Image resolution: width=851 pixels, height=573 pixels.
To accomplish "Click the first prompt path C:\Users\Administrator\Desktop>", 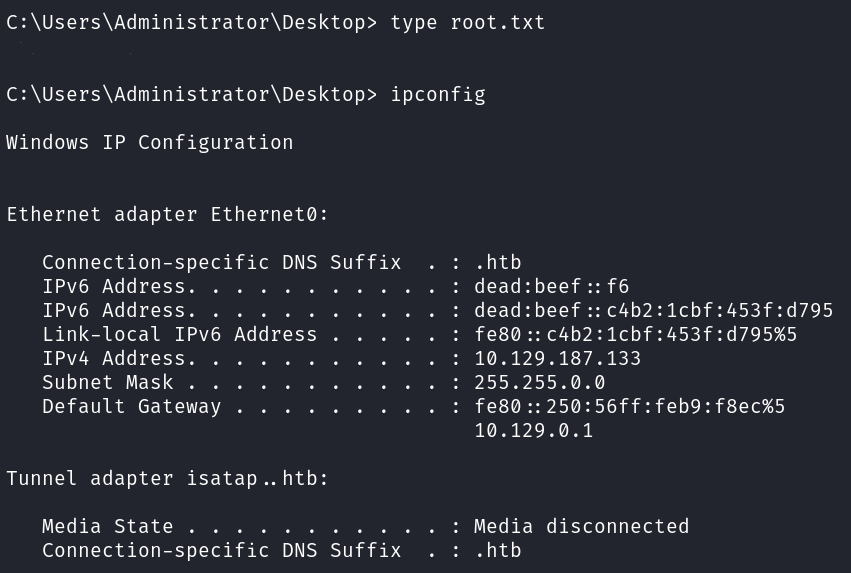I will tap(192, 22).
